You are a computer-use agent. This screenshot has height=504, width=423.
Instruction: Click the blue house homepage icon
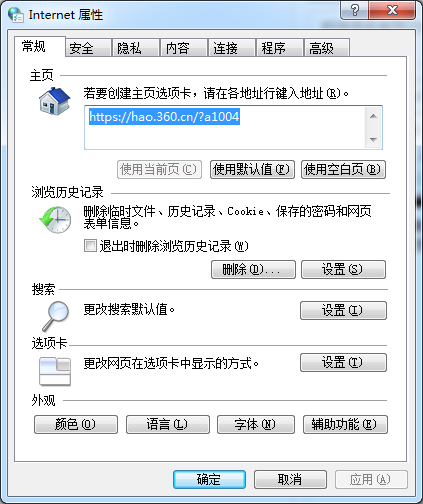click(x=54, y=101)
